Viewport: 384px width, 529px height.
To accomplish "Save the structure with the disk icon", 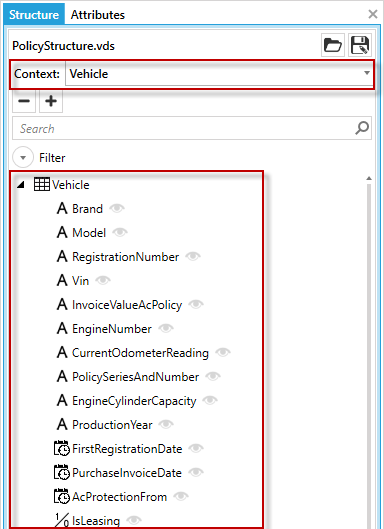I will 360,45.
